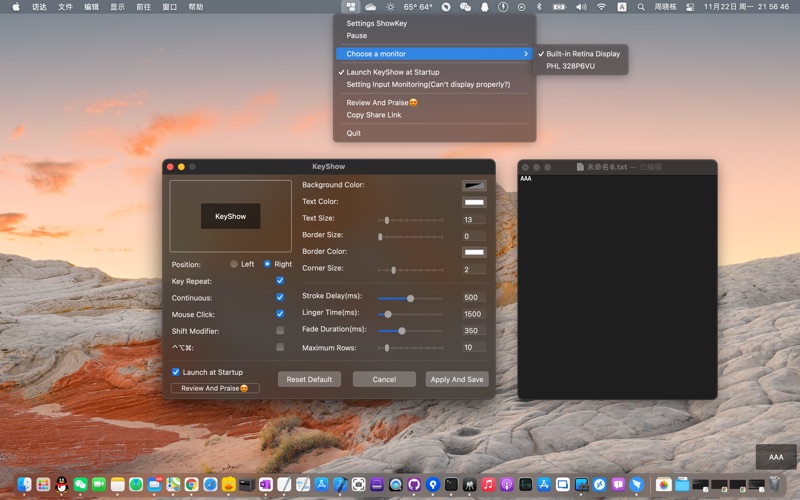The width and height of the screenshot is (800, 500).
Task: Open the QQ bell icon in the menu bar
Action: click(484, 7)
